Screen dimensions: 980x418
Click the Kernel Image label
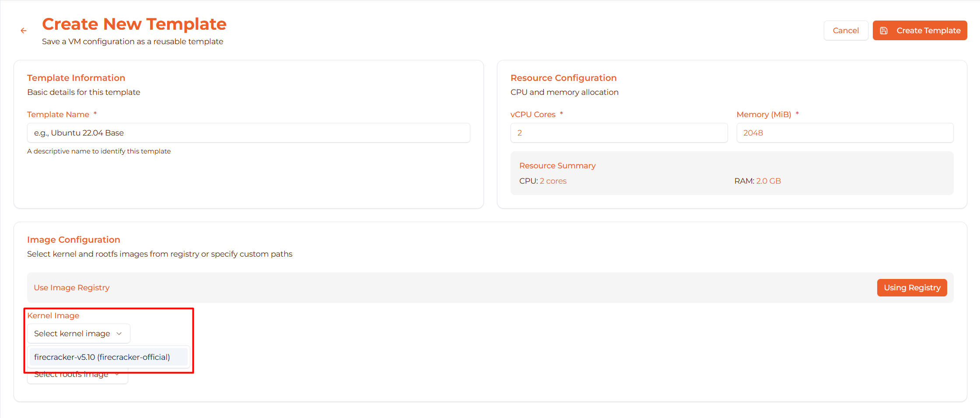(x=53, y=316)
